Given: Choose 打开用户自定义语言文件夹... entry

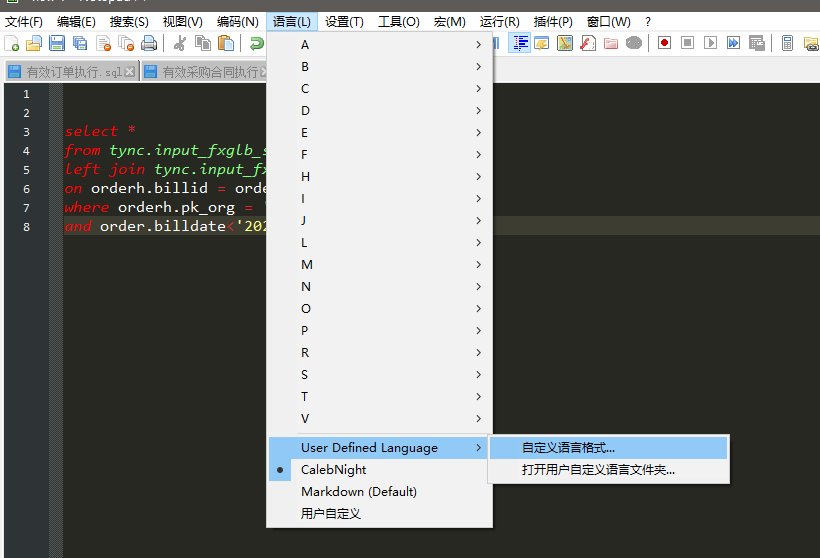Looking at the screenshot, I should pos(609,470).
